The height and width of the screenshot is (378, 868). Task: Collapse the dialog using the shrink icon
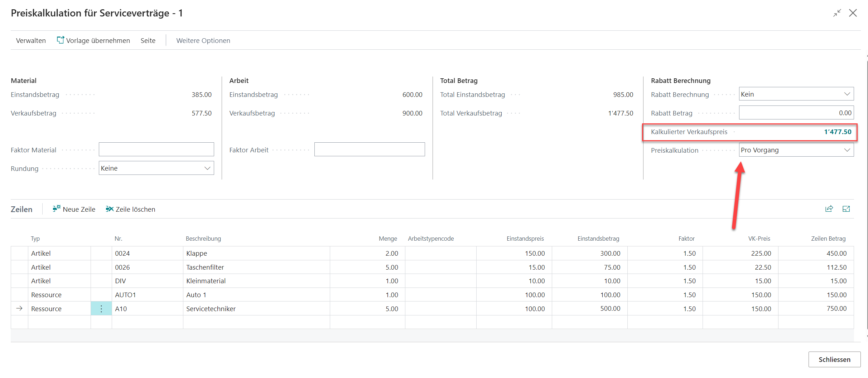click(x=837, y=13)
